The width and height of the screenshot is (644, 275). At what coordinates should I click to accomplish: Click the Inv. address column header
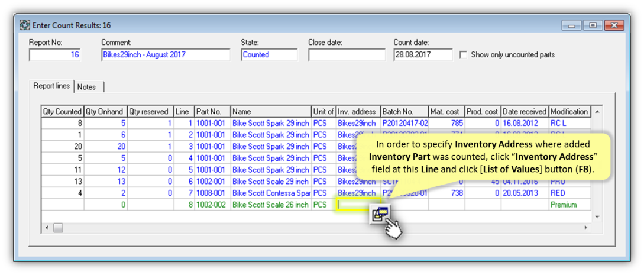point(358,112)
